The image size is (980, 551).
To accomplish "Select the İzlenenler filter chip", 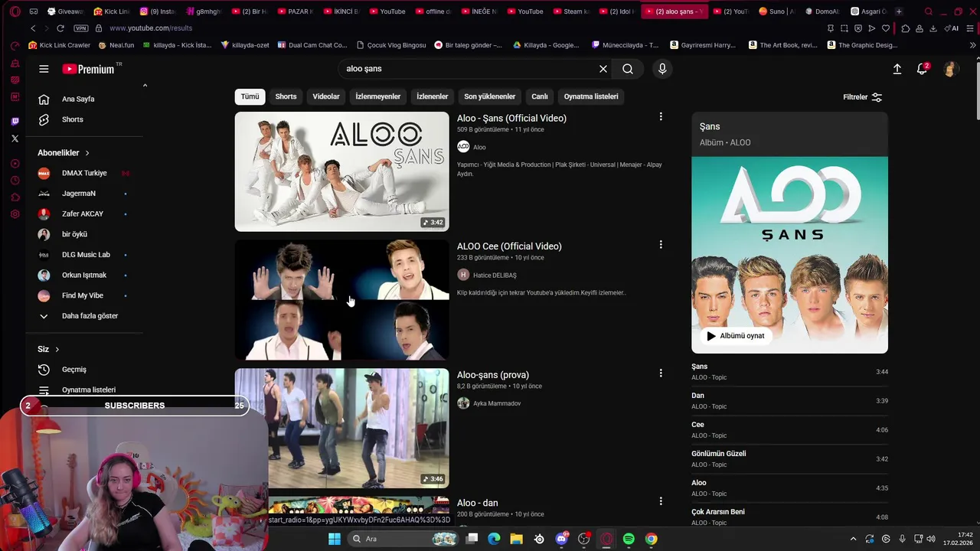I will pos(433,96).
